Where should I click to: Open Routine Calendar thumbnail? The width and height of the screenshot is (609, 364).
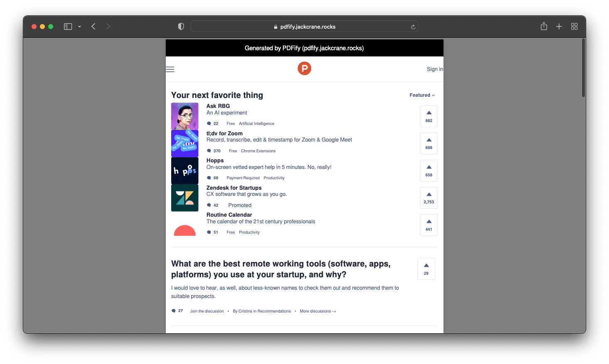[x=185, y=225]
